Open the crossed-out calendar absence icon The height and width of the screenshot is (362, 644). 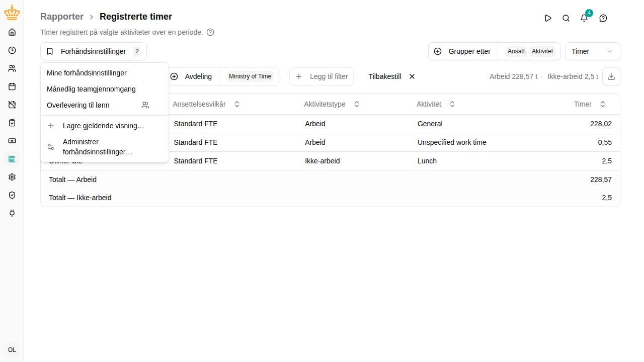tap(12, 105)
